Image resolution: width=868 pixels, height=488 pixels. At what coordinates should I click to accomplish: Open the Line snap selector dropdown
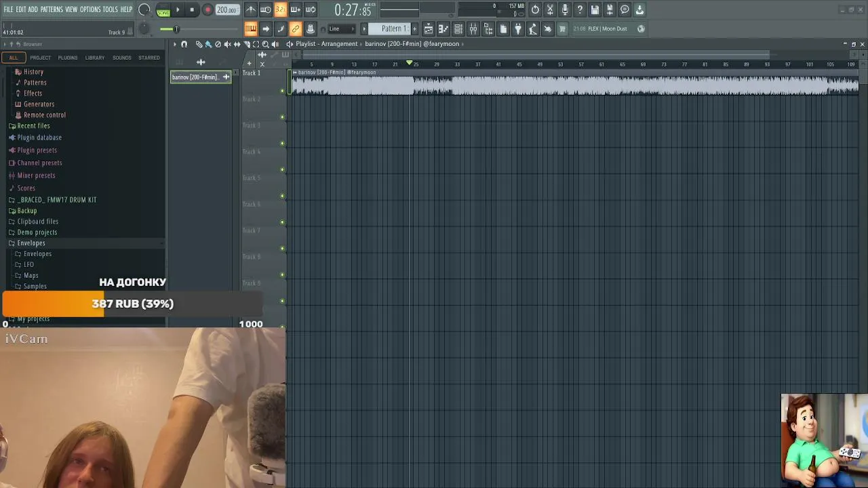tap(341, 28)
